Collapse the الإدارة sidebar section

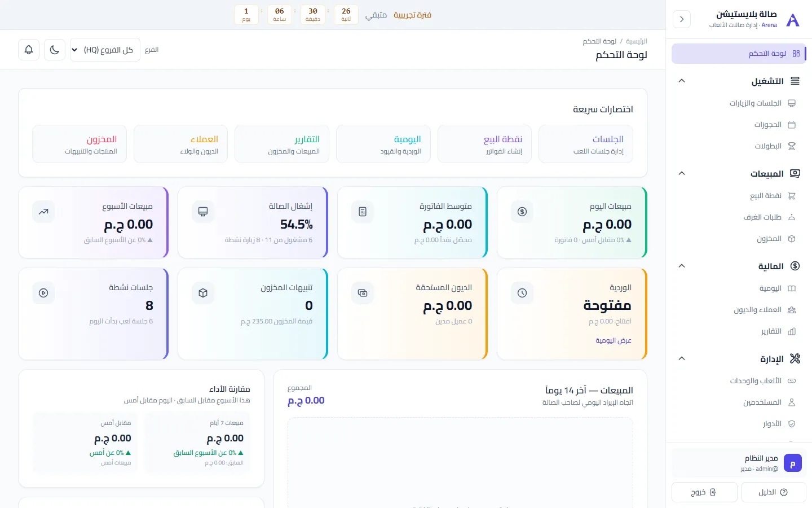point(682,358)
